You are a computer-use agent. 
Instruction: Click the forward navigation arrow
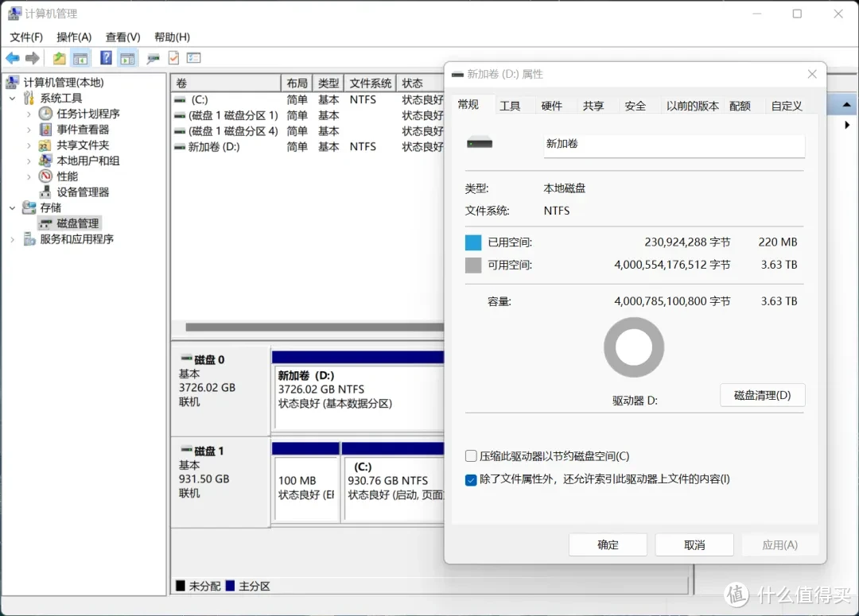point(31,57)
